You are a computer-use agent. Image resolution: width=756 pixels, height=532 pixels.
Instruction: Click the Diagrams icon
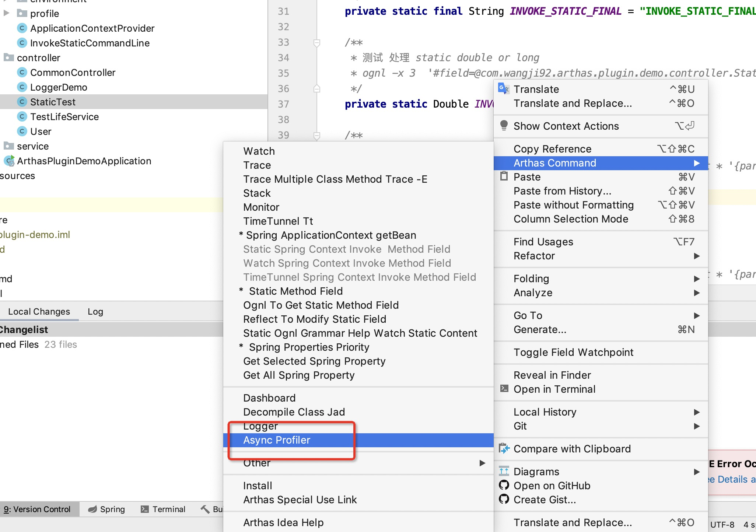(504, 471)
